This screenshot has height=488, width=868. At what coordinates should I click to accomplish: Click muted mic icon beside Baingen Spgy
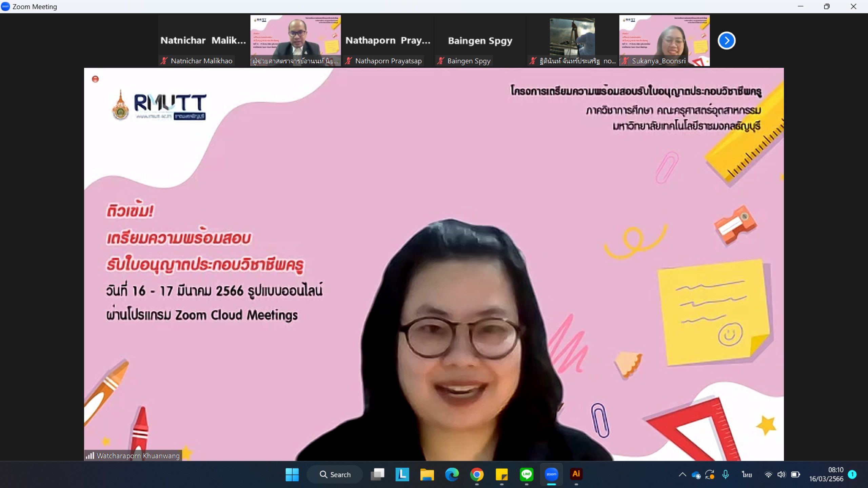(x=441, y=61)
